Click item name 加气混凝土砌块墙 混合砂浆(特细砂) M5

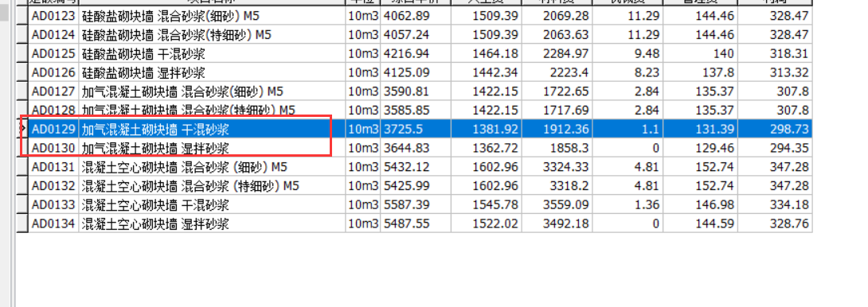coord(189,110)
